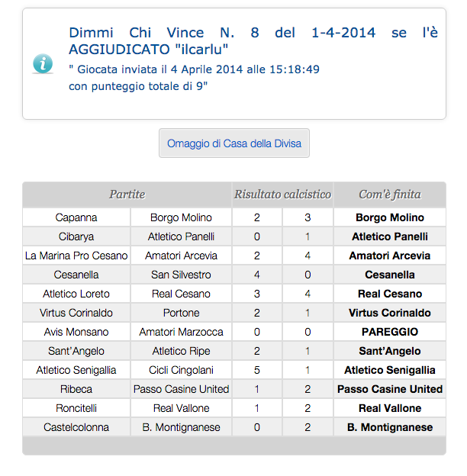Select the San Silvestro cell
Screen dimensions: 467x476
[181, 275]
